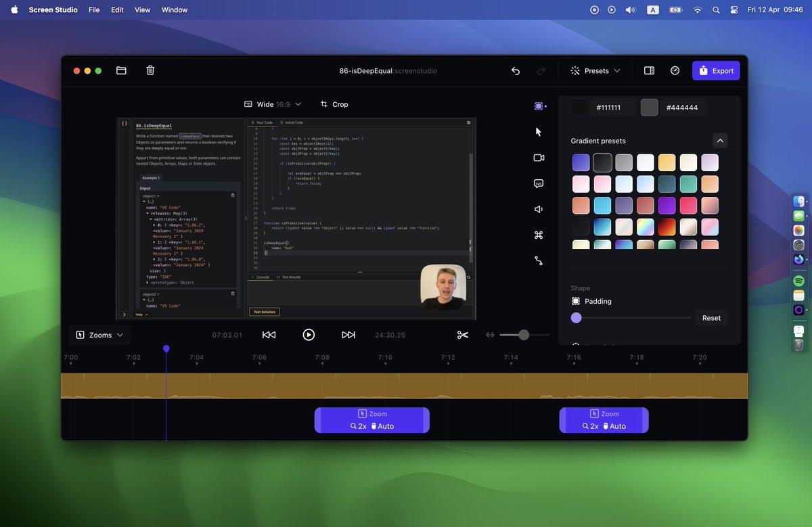812x527 pixels.
Task: Toggle the sidebar panel layout icon
Action: 649,70
